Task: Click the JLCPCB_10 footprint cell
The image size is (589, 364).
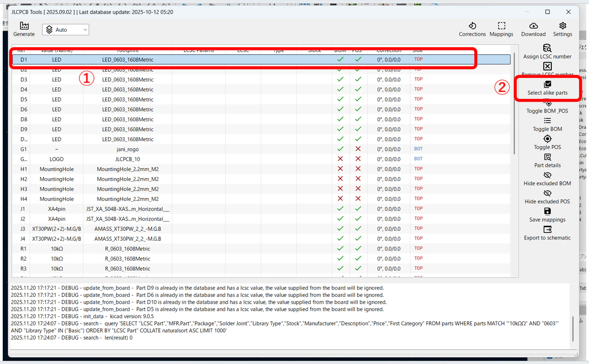Action: click(x=128, y=159)
